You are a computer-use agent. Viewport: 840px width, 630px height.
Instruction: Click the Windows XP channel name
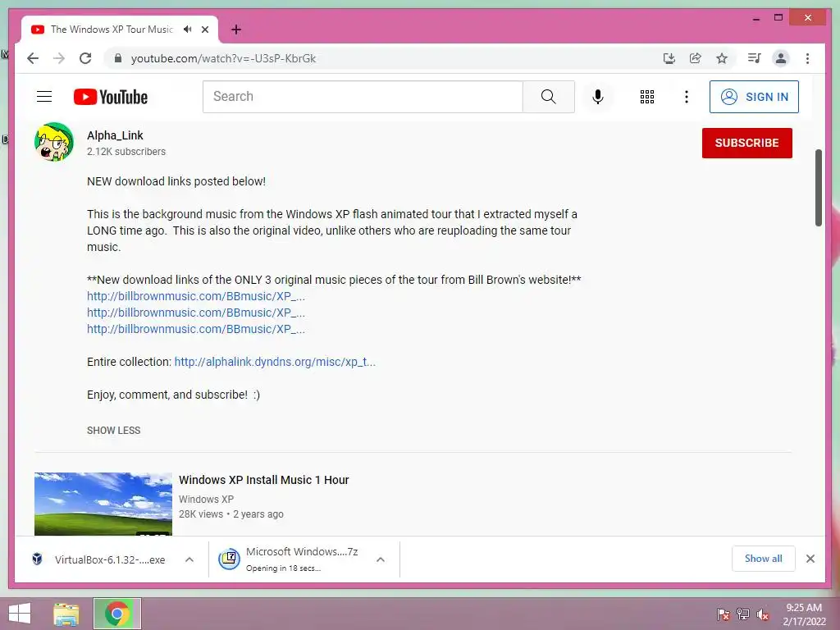pos(206,500)
